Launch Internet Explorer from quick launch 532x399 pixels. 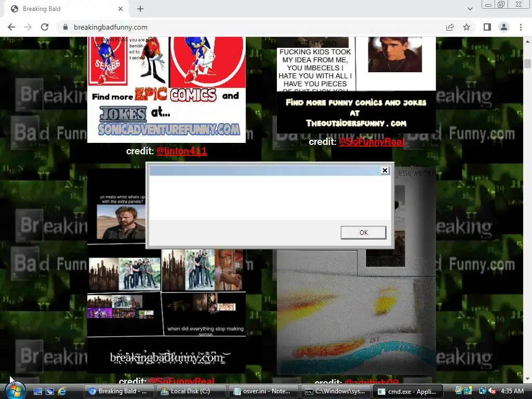(x=62, y=392)
